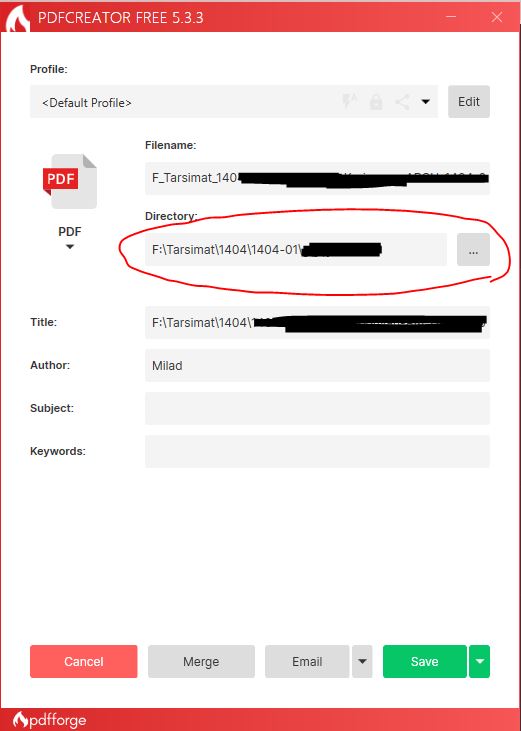This screenshot has height=731, width=521.
Task: Save the PDF document
Action: [425, 662]
